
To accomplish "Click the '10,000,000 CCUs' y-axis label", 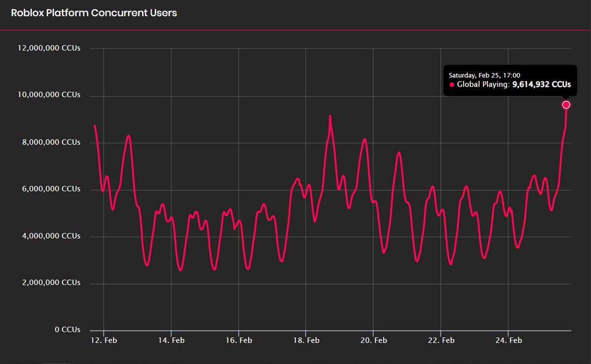I will [48, 95].
